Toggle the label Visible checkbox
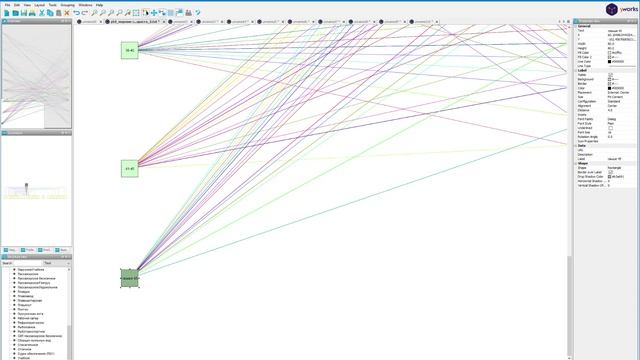Screen dimensions: 640x360 (x=610, y=75)
